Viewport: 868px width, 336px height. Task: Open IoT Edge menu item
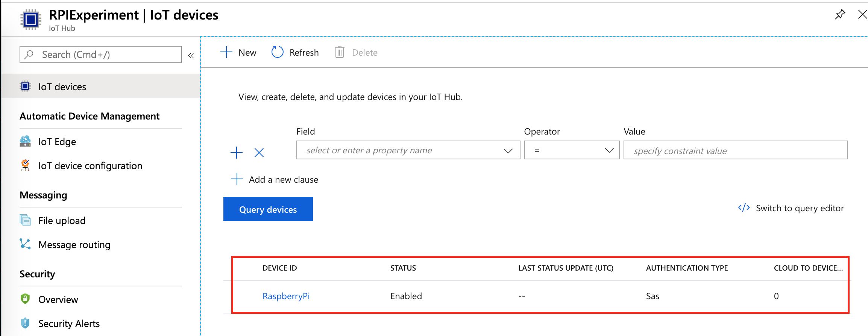[x=57, y=142]
